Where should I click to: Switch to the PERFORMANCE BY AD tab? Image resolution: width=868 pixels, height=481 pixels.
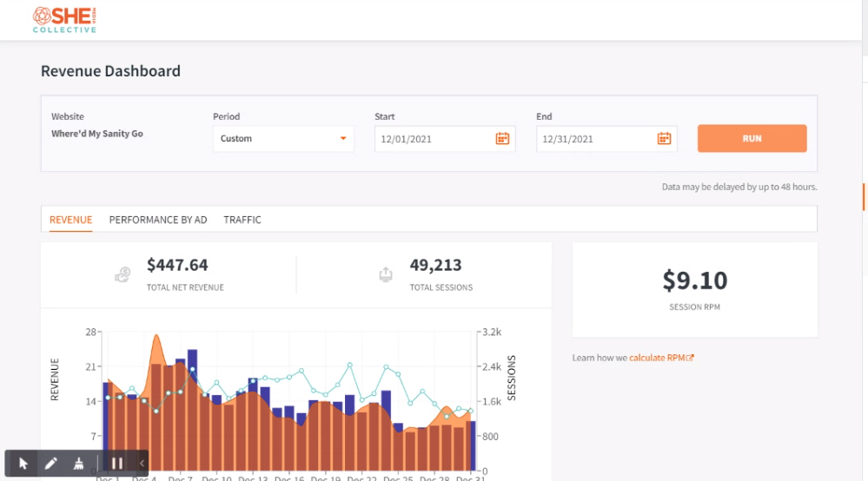tap(158, 220)
